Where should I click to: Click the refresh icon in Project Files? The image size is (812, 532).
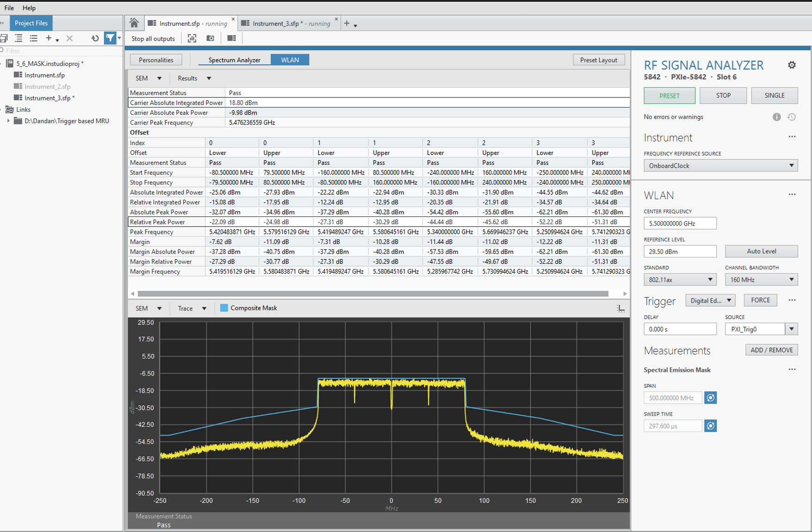pos(95,38)
